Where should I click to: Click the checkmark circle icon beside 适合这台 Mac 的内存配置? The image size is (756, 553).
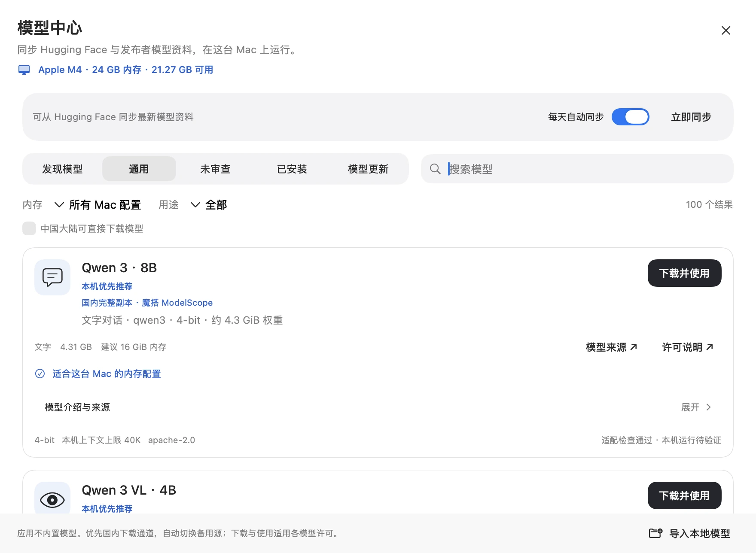[40, 374]
